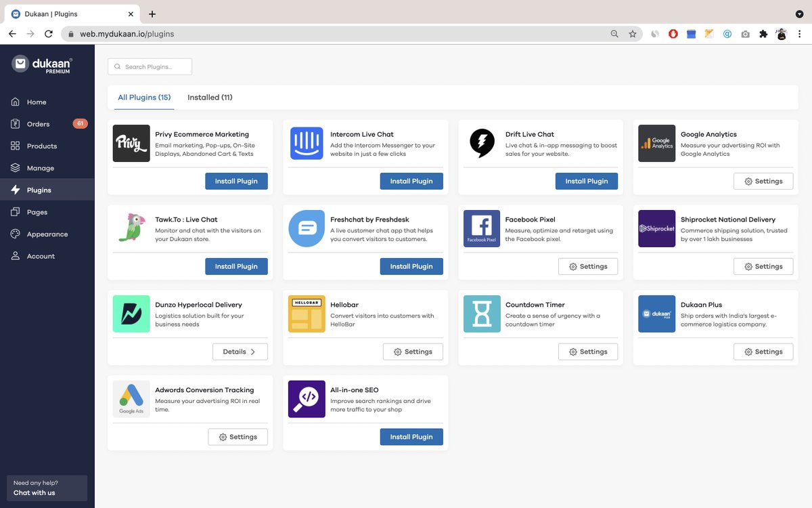Image resolution: width=812 pixels, height=508 pixels.
Task: Click the Facebook Pixel logo
Action: (482, 228)
